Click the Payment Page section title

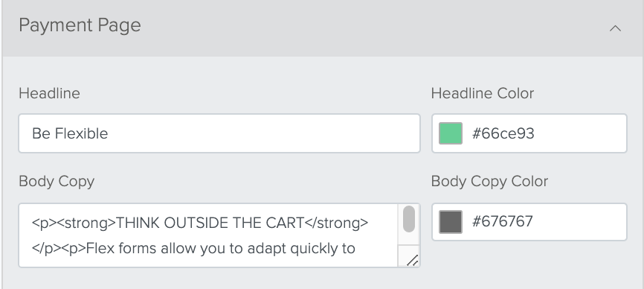tap(80, 25)
